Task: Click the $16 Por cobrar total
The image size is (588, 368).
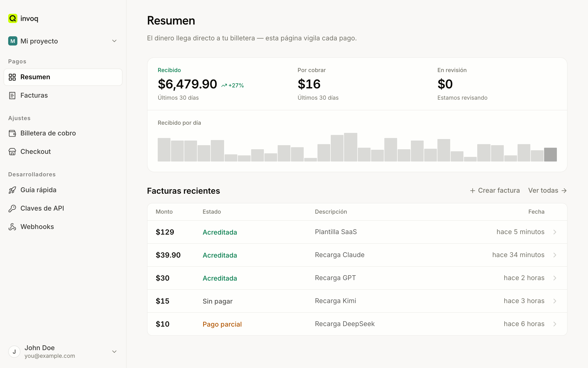Action: point(309,84)
